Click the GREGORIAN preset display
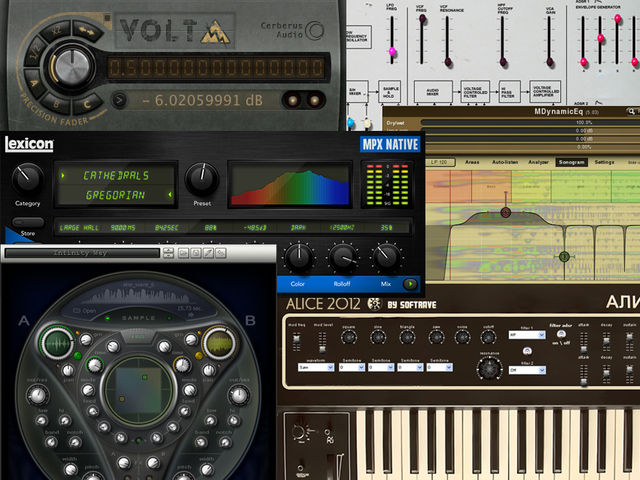This screenshot has width=640, height=480. tap(116, 195)
